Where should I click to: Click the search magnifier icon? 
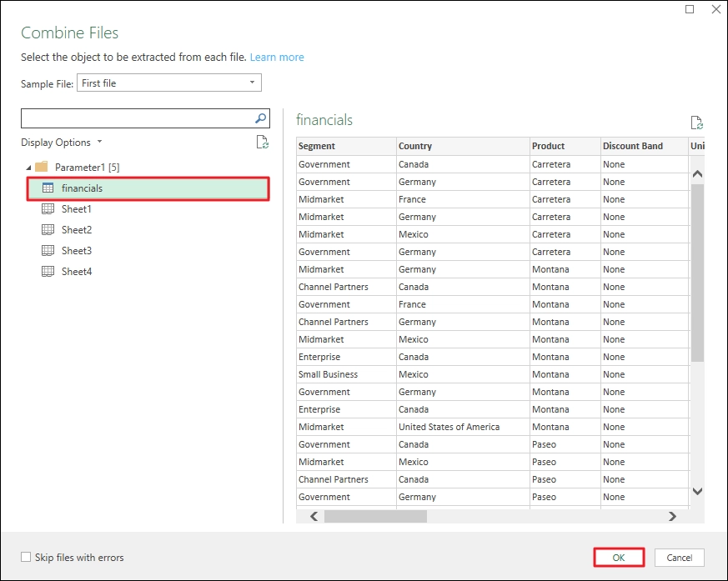tap(261, 118)
